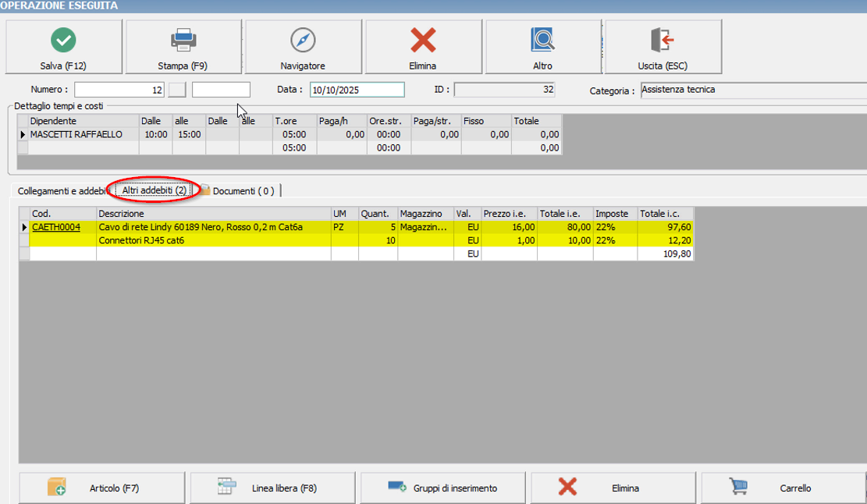
Task: Click the Data field showing 10/10/2025
Action: 357,90
